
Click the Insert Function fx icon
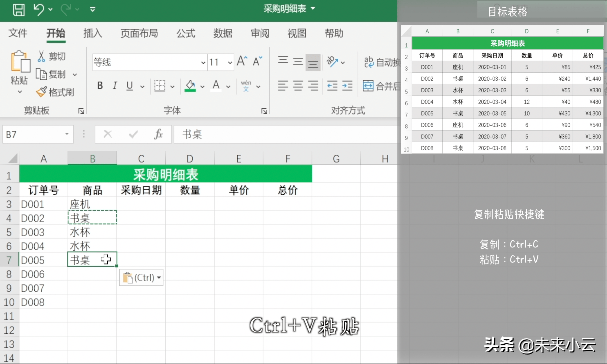click(158, 134)
